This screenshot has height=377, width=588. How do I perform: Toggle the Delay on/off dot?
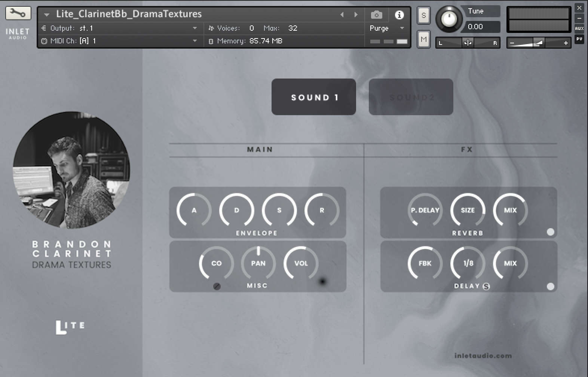click(550, 286)
